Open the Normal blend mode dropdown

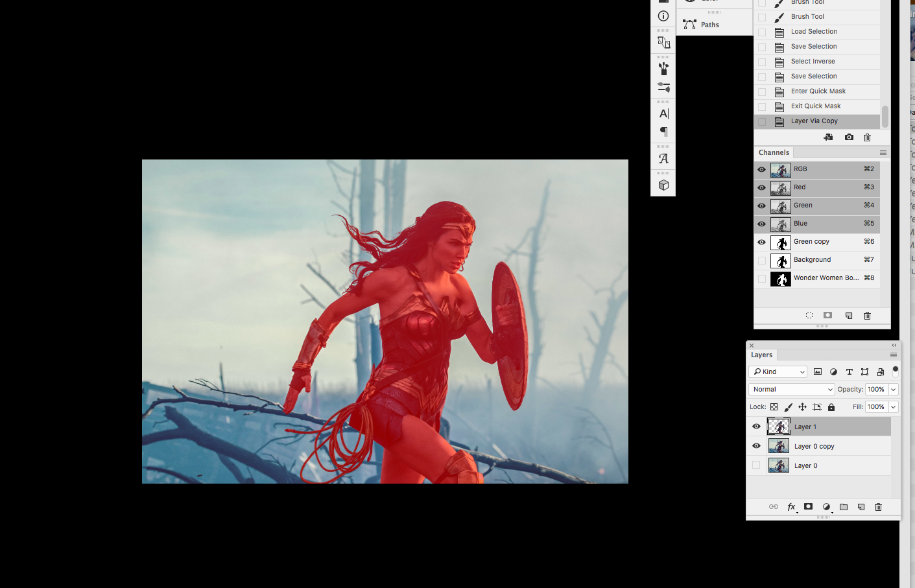pyautogui.click(x=792, y=389)
